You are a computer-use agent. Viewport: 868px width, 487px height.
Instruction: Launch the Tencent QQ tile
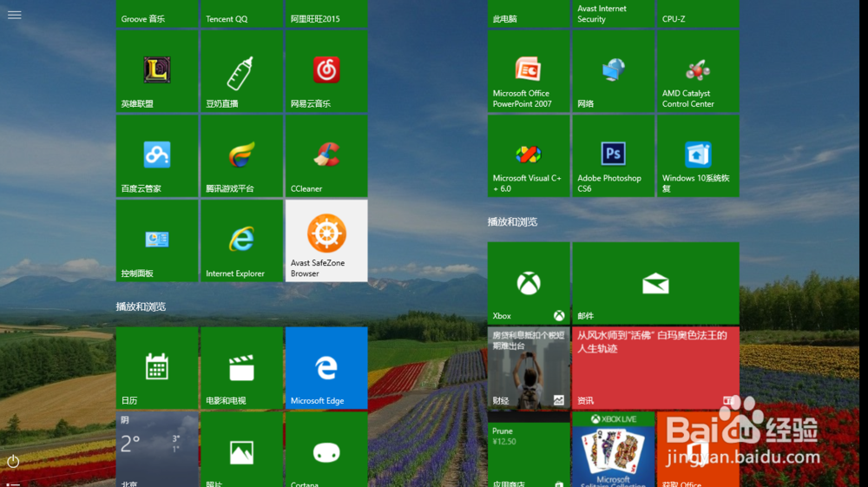[x=242, y=13]
